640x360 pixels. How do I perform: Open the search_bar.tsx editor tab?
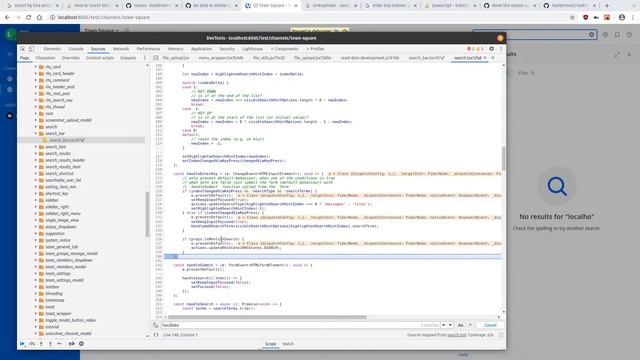coord(427,58)
